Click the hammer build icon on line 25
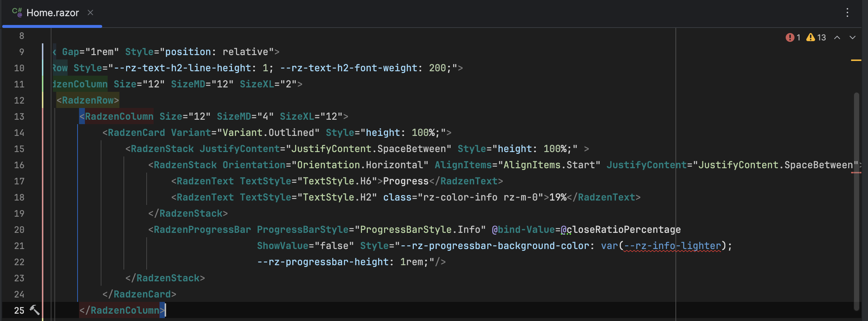The height and width of the screenshot is (321, 868). click(x=35, y=310)
